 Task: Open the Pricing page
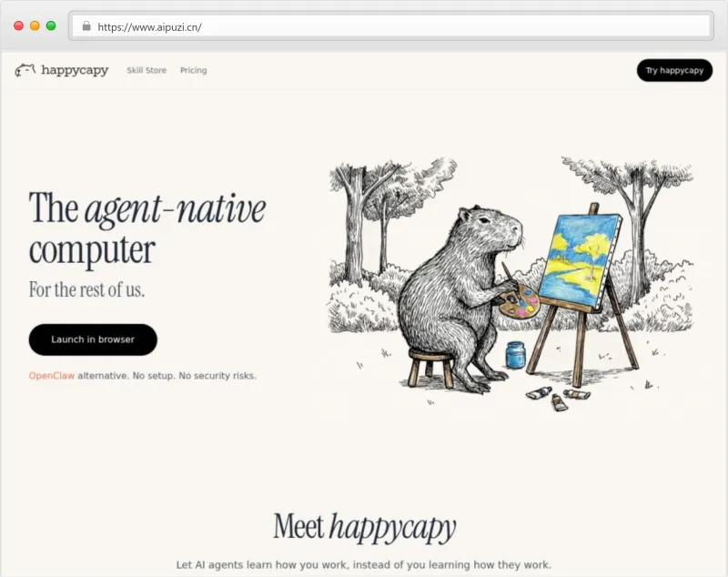[x=193, y=70]
